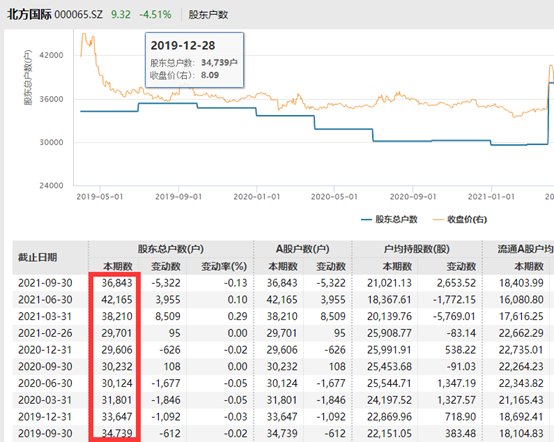This screenshot has height=442, width=554.
Task: Click x-axis label 2021-01-01
Action: coord(491,196)
